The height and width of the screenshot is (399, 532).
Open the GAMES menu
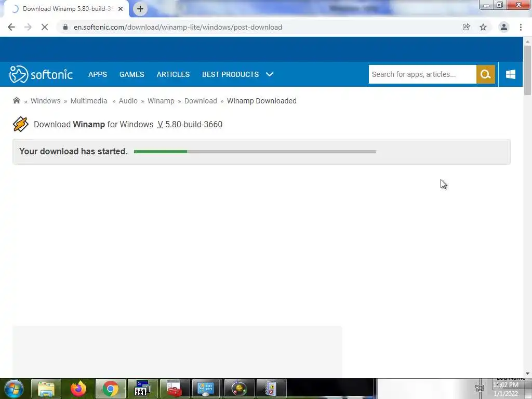pyautogui.click(x=131, y=74)
